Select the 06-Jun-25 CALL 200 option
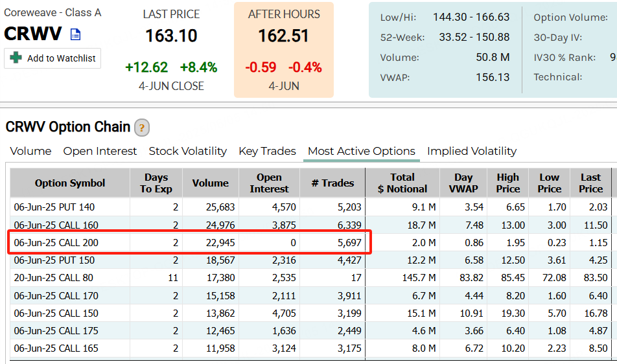Image resolution: width=617 pixels, height=364 pixels. point(56,243)
